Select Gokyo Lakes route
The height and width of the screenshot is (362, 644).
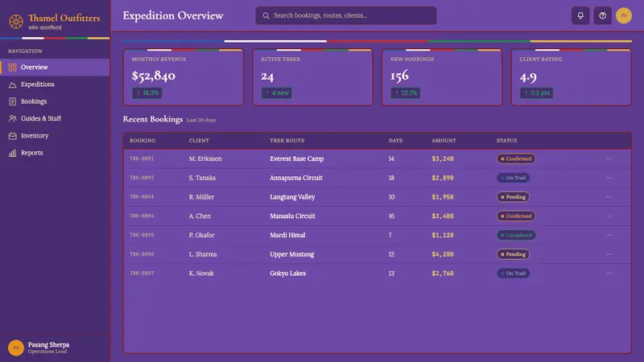(288, 274)
